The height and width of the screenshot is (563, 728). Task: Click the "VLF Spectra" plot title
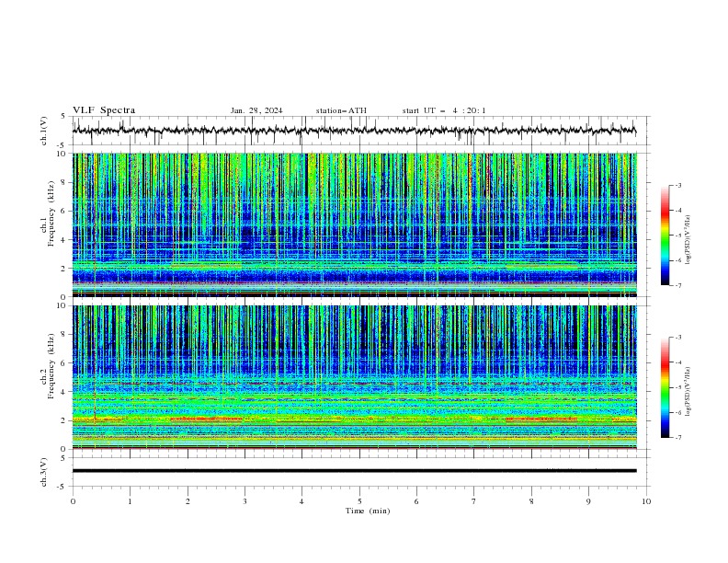click(104, 110)
